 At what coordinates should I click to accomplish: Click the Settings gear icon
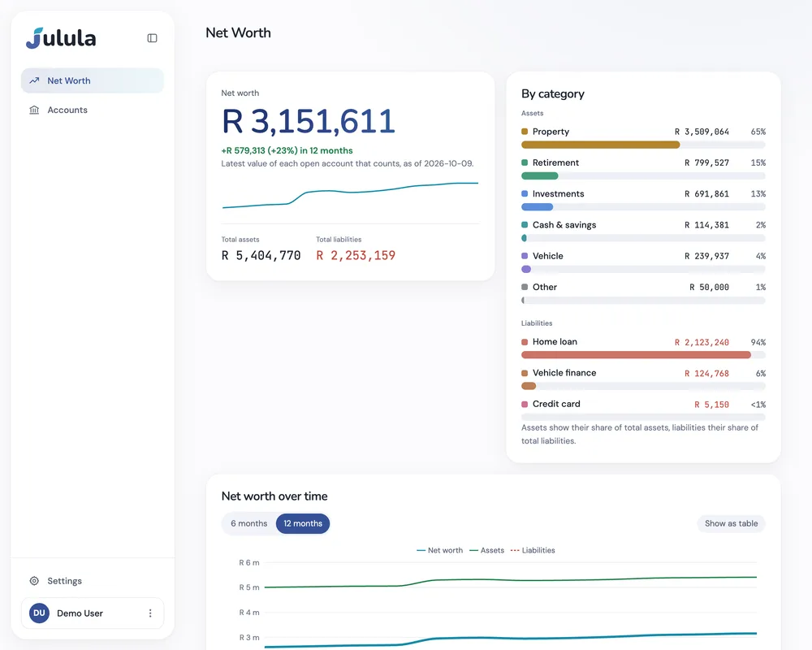[x=34, y=581]
